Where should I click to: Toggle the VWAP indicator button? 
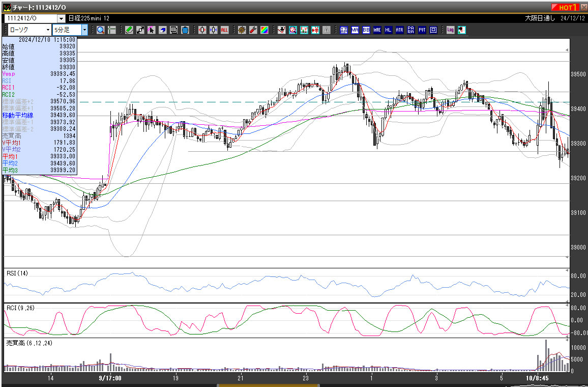(343, 30)
